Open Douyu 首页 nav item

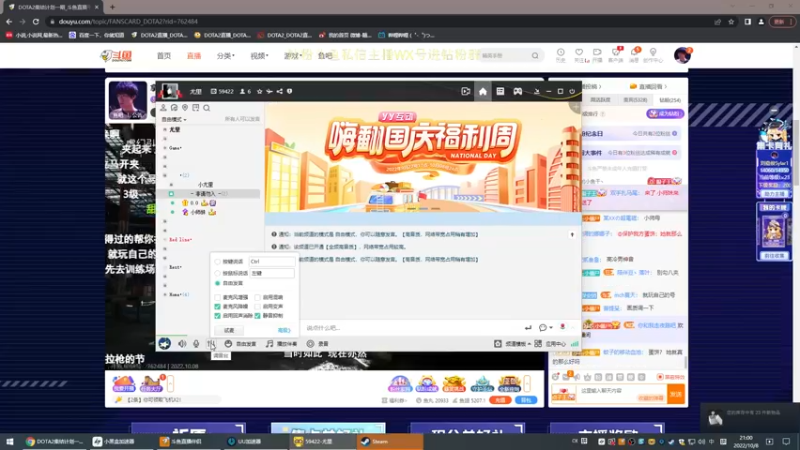point(164,56)
